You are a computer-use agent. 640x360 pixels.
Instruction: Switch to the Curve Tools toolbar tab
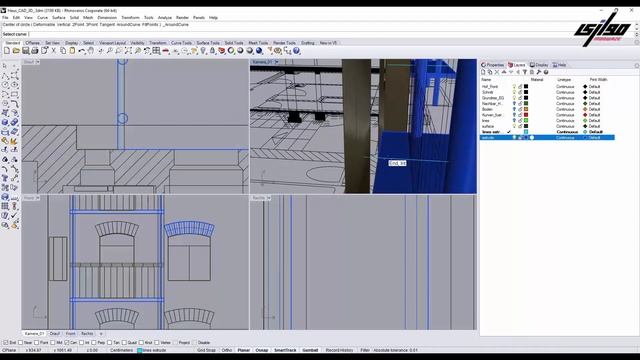point(181,43)
